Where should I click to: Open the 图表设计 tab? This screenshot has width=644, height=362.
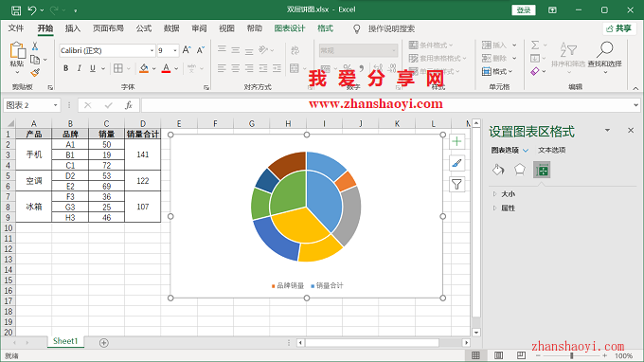(290, 28)
